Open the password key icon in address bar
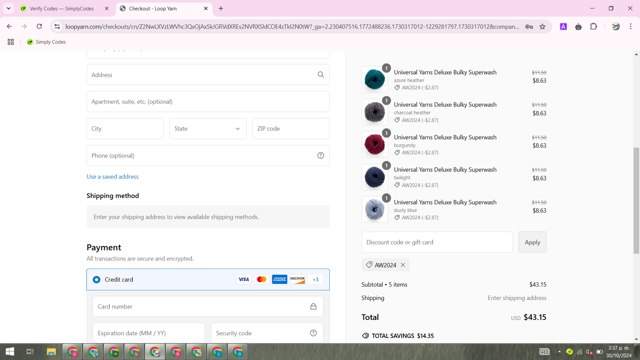The image size is (640, 360). coord(529,27)
